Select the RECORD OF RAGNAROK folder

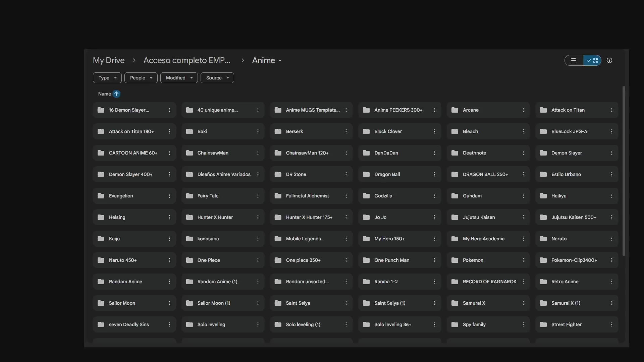click(x=488, y=282)
